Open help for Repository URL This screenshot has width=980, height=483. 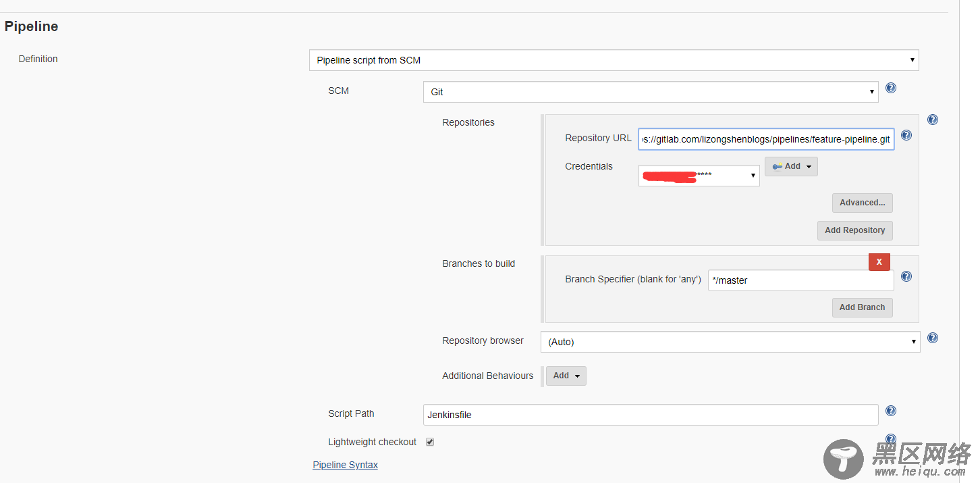click(x=906, y=135)
